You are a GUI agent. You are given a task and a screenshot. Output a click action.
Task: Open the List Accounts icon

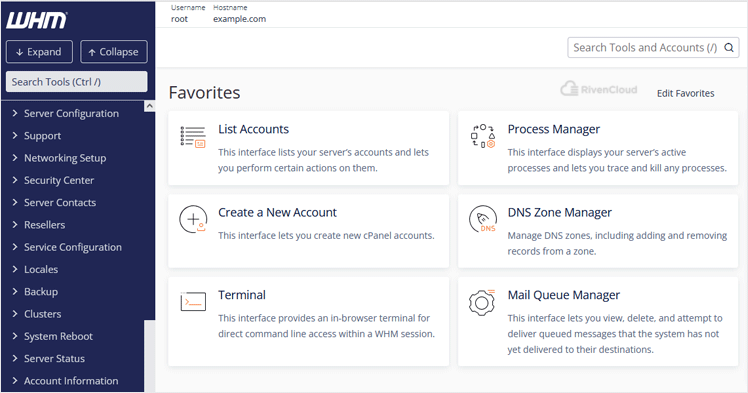click(193, 137)
